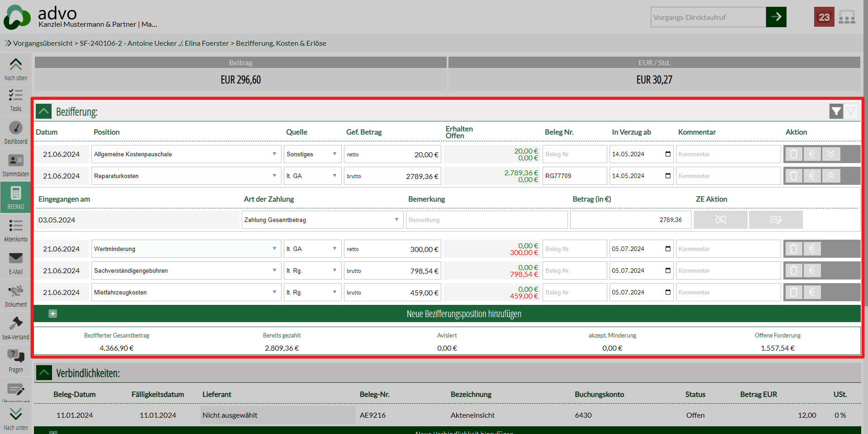Open the Stammdaten sidebar menu item
The image size is (868, 434).
pyautogui.click(x=16, y=165)
